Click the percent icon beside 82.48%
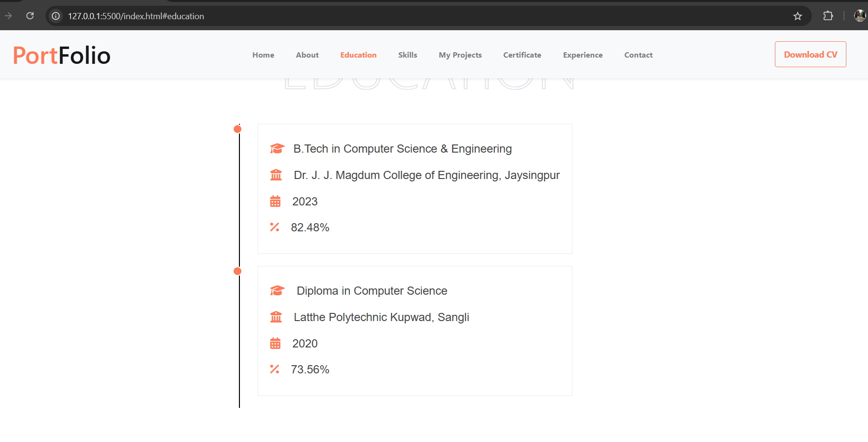Screen dimensions: 868x442 tap(274, 227)
